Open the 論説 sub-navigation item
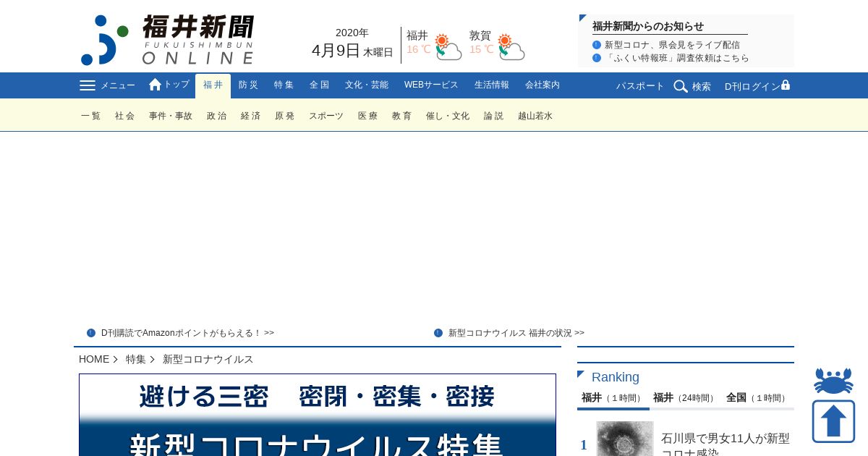This screenshot has width=868, height=456. (x=494, y=116)
